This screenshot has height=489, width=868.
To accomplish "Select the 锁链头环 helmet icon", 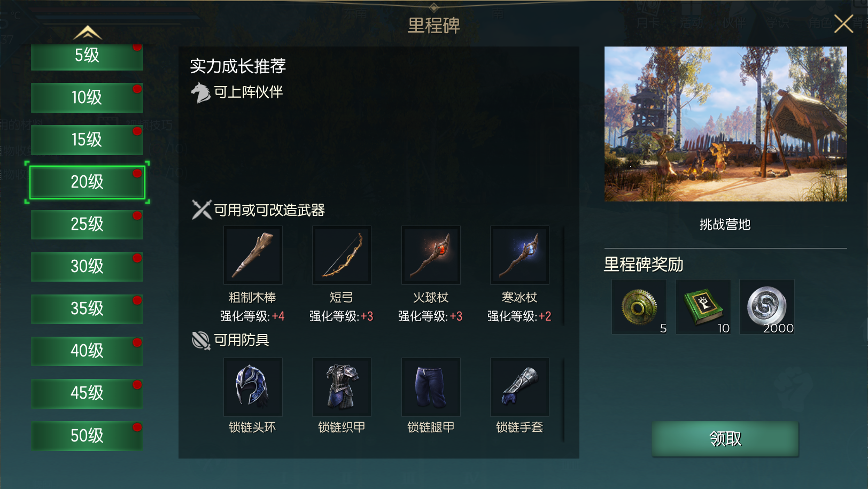I will pos(253,387).
